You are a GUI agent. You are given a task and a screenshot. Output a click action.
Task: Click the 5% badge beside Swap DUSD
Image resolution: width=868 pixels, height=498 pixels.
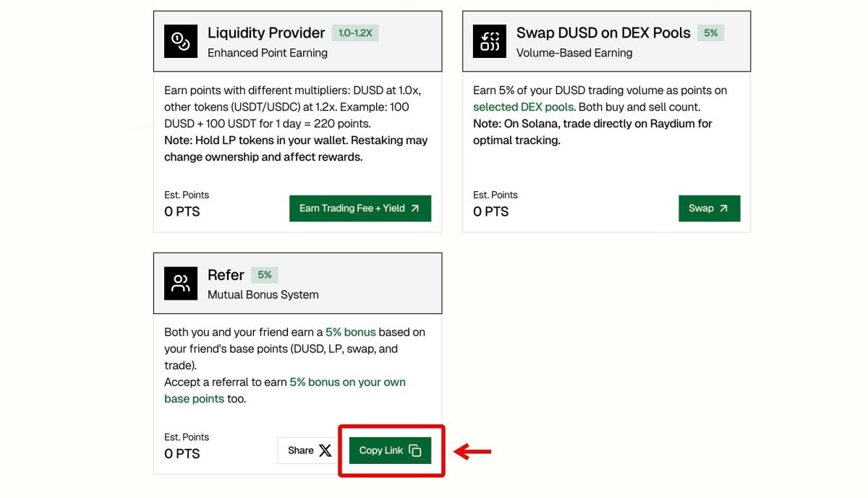point(710,33)
